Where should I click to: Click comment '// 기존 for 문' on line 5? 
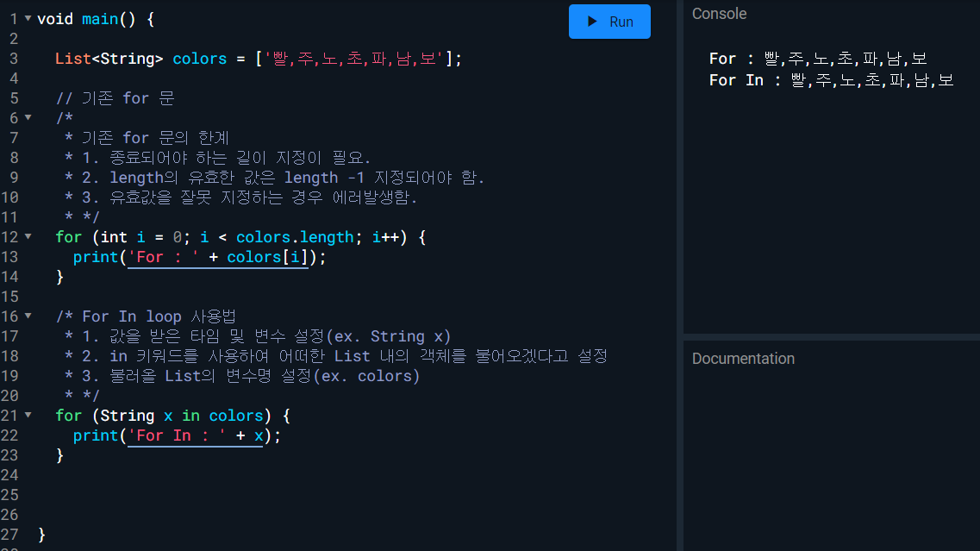click(x=115, y=98)
